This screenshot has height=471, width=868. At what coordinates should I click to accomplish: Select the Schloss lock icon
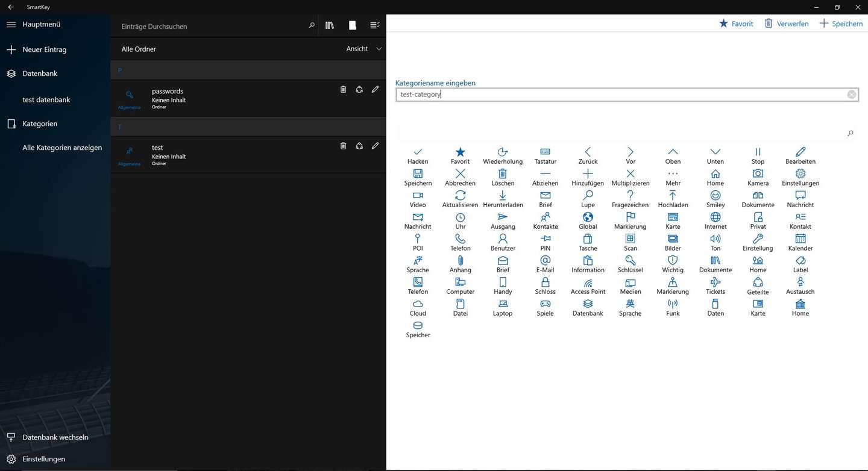point(545,285)
